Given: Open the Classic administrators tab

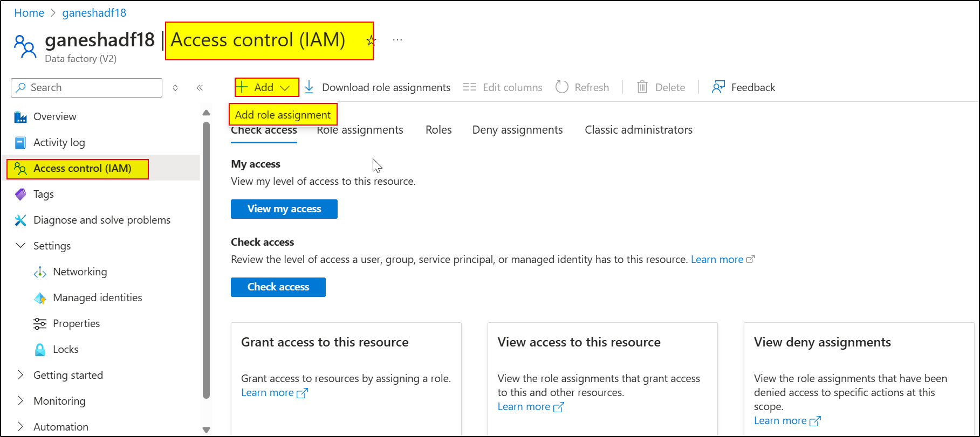Looking at the screenshot, I should [639, 130].
